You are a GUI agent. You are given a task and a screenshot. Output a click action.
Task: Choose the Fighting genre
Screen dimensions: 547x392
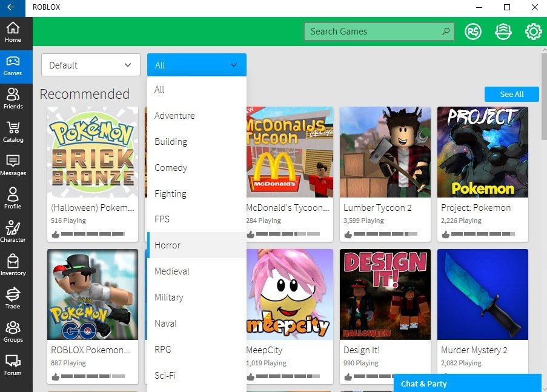click(x=197, y=193)
